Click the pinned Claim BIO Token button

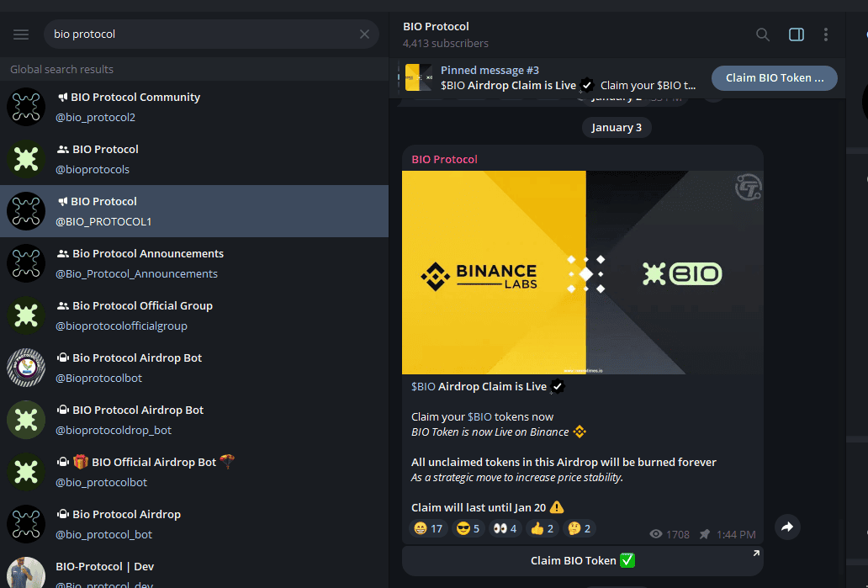pos(774,78)
